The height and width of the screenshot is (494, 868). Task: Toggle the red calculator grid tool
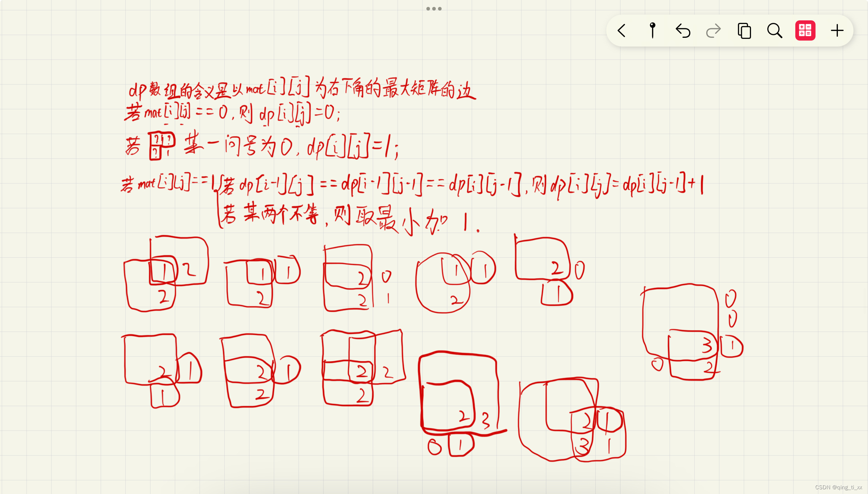click(x=805, y=31)
